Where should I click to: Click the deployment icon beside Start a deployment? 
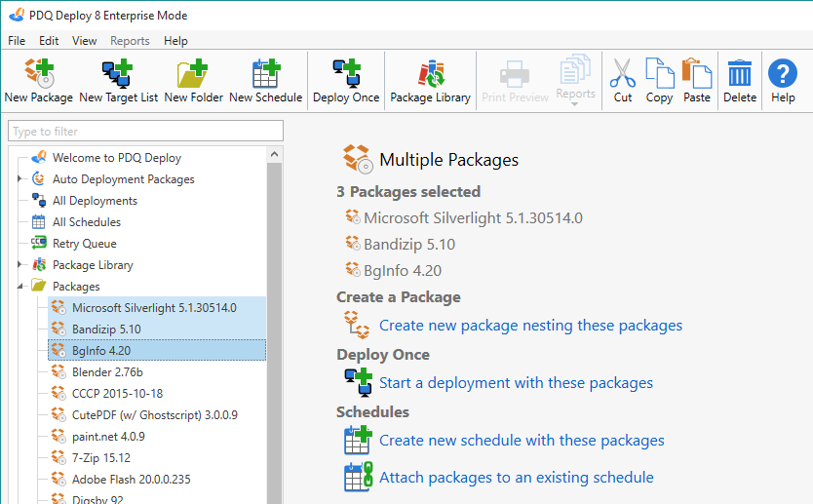[359, 383]
